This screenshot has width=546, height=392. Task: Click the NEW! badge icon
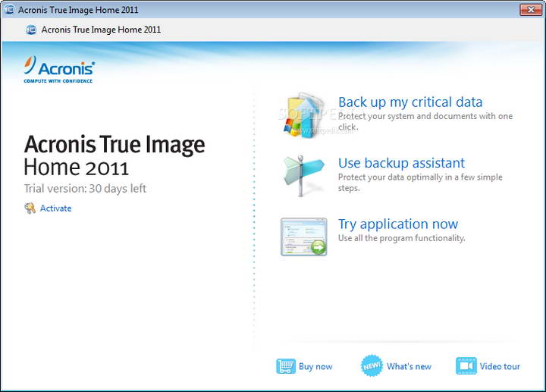click(372, 366)
